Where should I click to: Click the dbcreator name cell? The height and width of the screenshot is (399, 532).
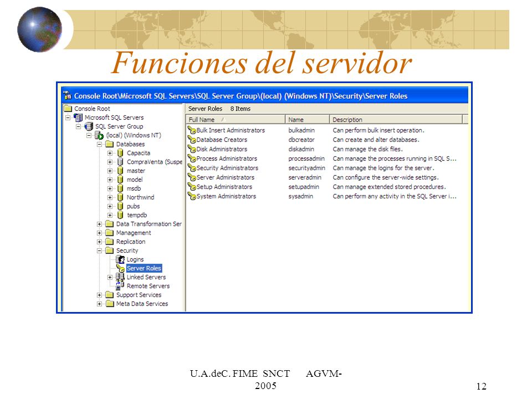coord(301,140)
